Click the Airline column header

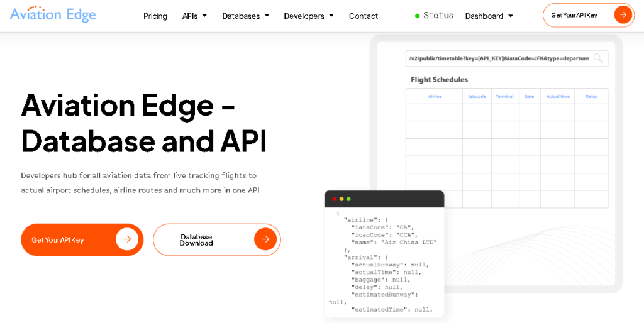(435, 96)
